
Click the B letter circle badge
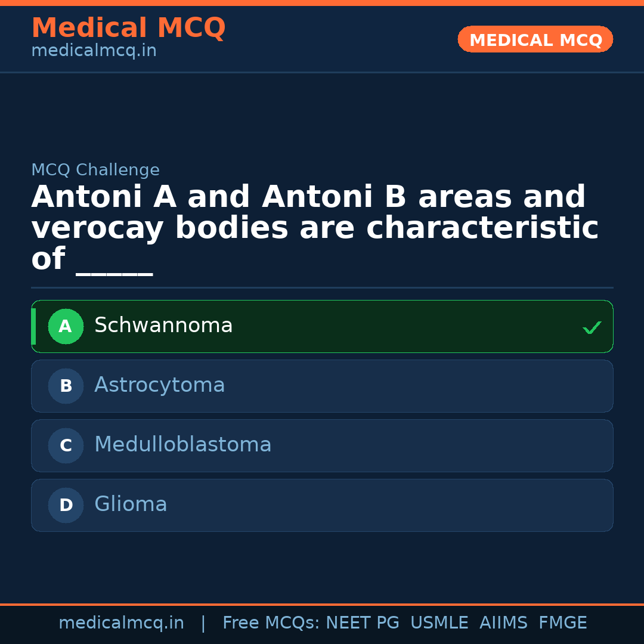click(x=66, y=386)
